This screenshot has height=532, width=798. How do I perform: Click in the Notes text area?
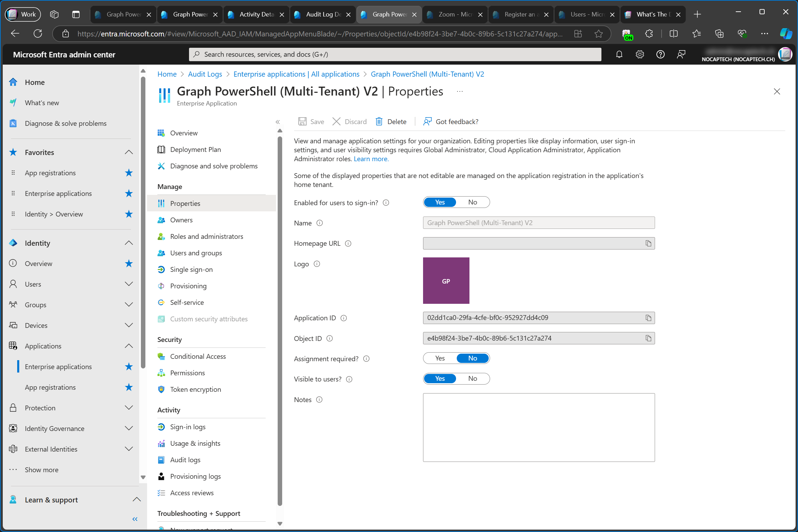539,428
